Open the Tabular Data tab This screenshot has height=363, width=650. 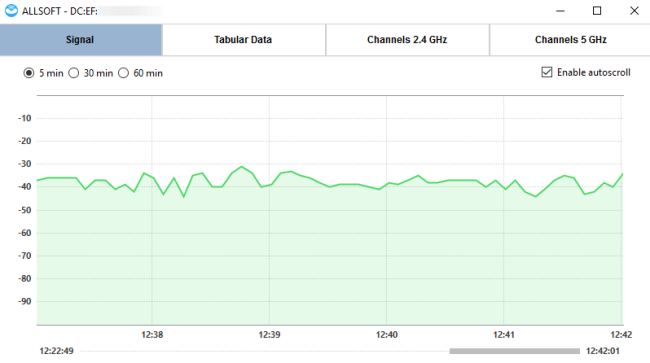243,40
